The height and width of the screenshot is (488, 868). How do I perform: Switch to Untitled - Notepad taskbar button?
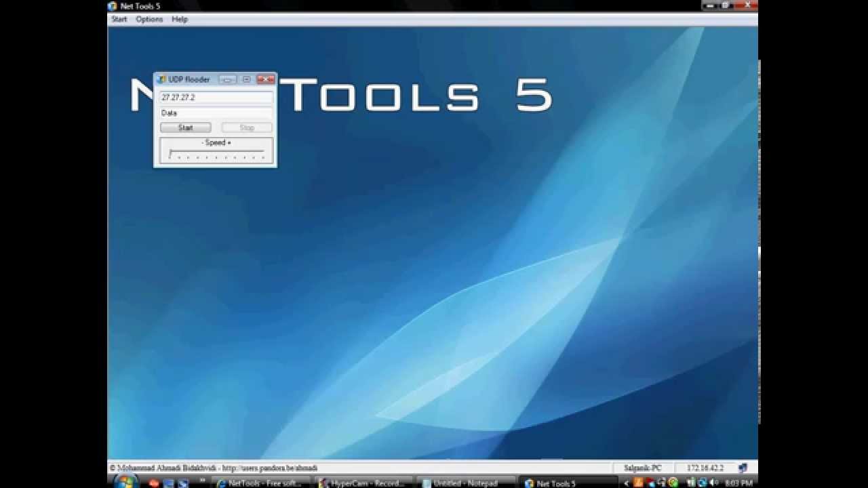(x=467, y=483)
